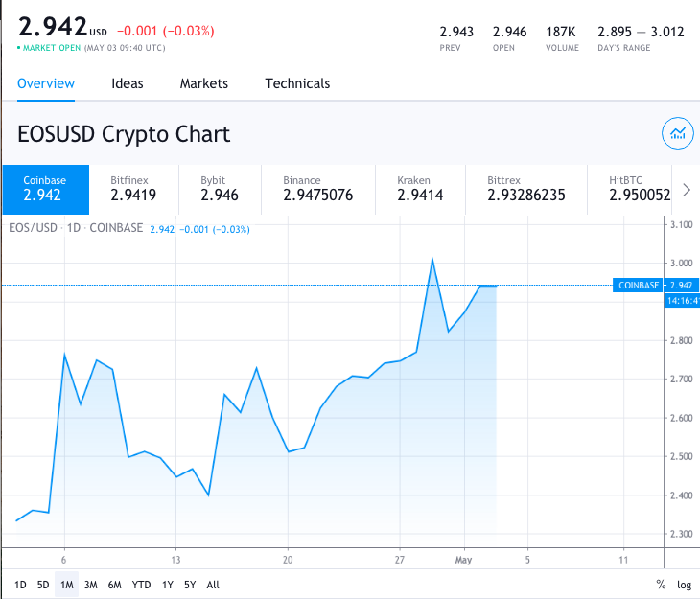Screen dimensions: 700x599
Task: Open the Markets tab
Action: (204, 83)
